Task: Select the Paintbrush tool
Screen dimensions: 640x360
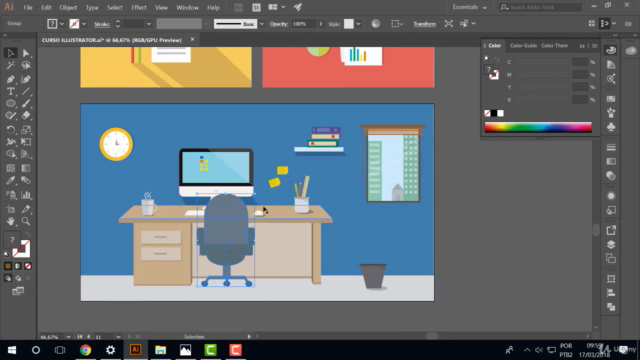Action: click(x=26, y=104)
